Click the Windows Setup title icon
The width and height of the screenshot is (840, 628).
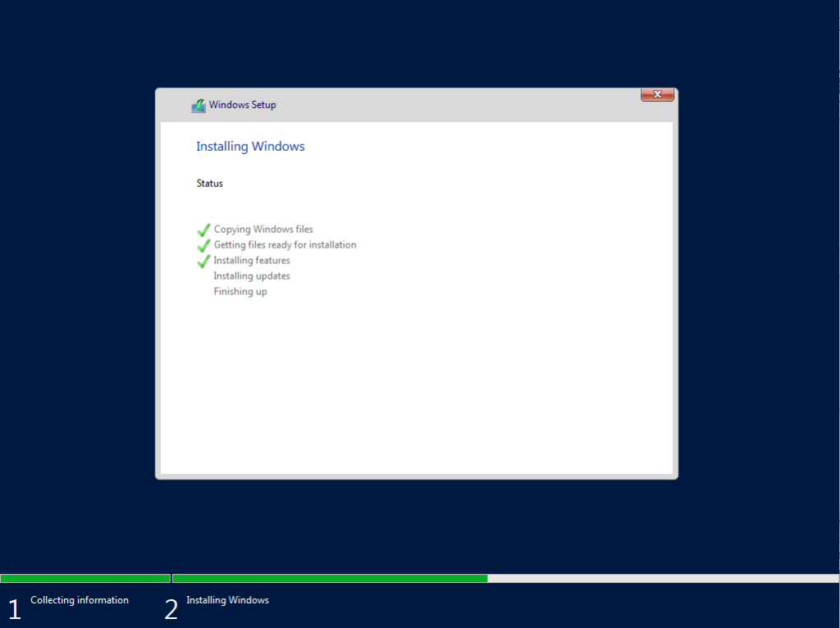[x=199, y=106]
